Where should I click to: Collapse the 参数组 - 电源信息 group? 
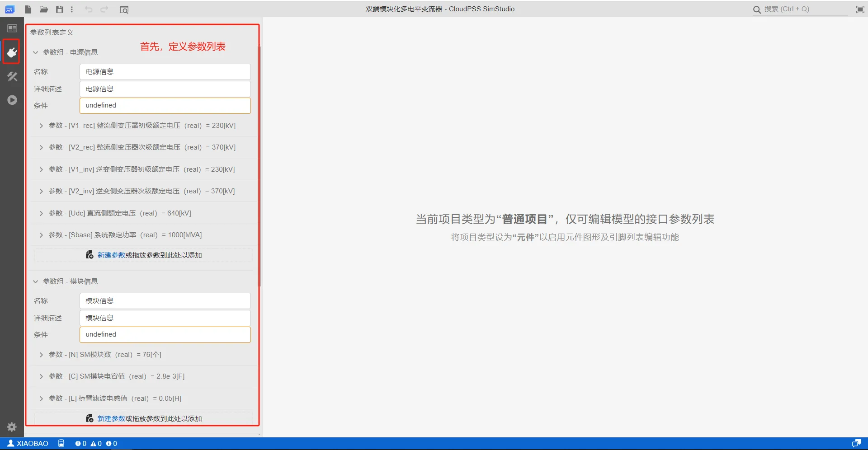pos(35,52)
